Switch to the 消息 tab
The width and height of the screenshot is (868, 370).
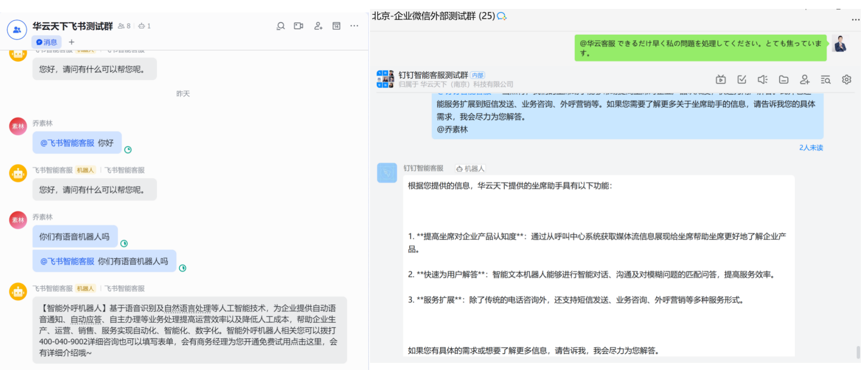tap(47, 42)
